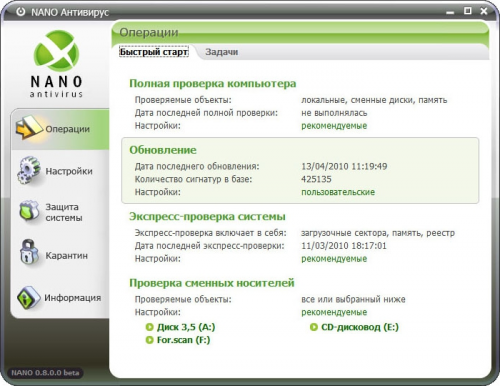
Task: Open the Операции sidebar section icon
Action: click(x=29, y=128)
